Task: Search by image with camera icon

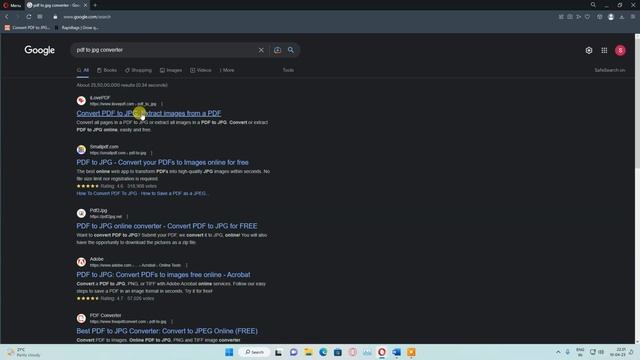Action: point(277,50)
